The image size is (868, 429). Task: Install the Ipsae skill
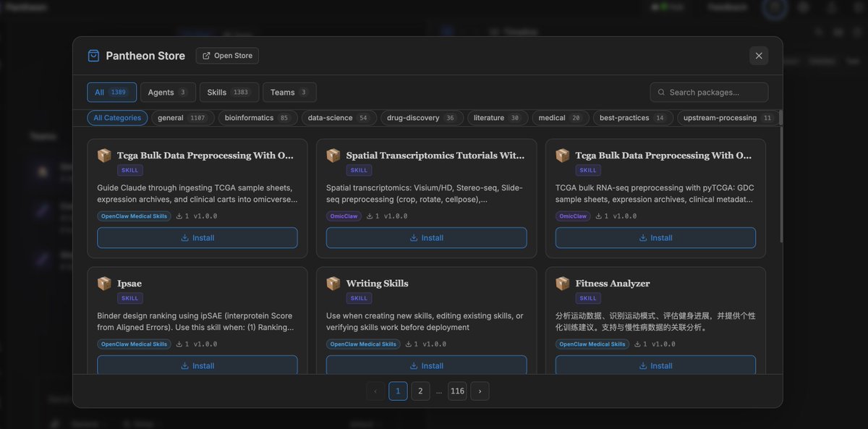point(197,365)
